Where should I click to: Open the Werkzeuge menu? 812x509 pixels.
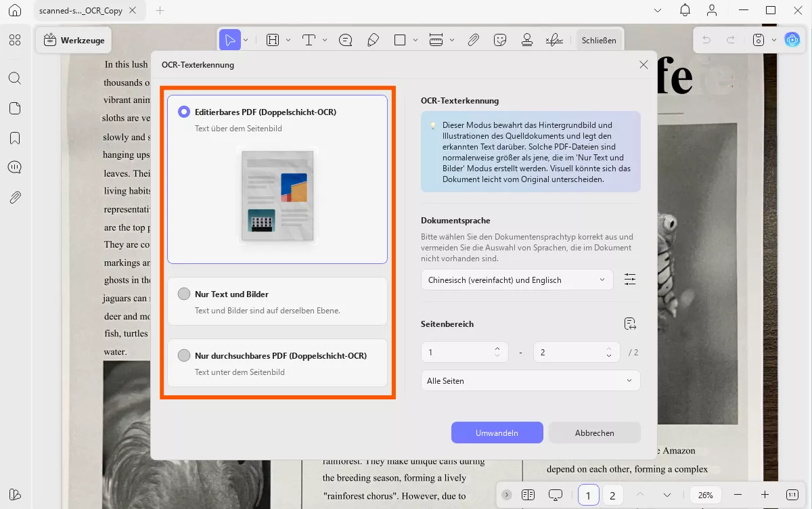74,40
